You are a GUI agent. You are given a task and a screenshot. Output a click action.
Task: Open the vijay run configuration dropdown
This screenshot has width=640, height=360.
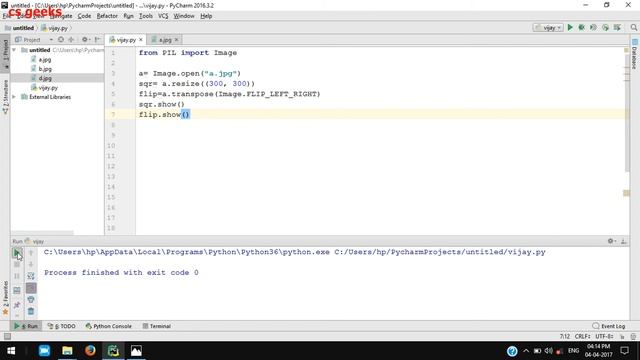click(548, 28)
